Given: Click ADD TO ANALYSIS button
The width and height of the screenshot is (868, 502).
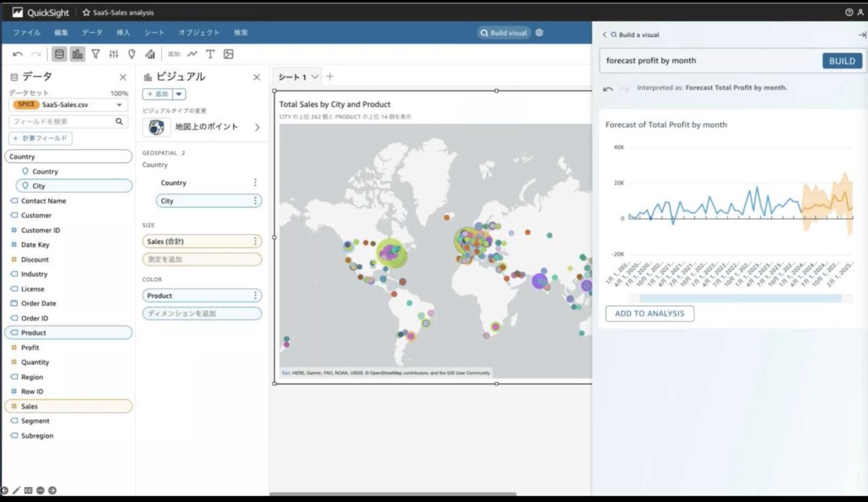Looking at the screenshot, I should pos(650,313).
